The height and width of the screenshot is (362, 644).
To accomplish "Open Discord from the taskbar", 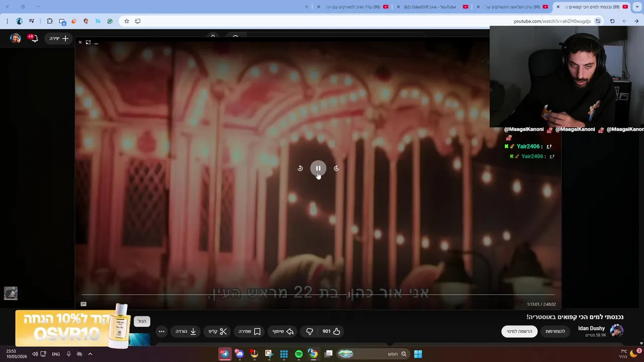I will (239, 354).
